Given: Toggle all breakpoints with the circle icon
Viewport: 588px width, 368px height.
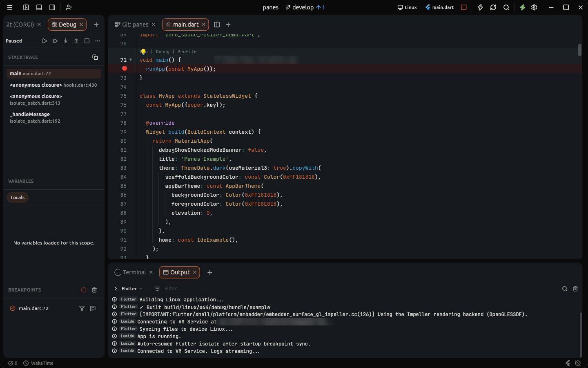Looking at the screenshot, I should click(x=84, y=290).
